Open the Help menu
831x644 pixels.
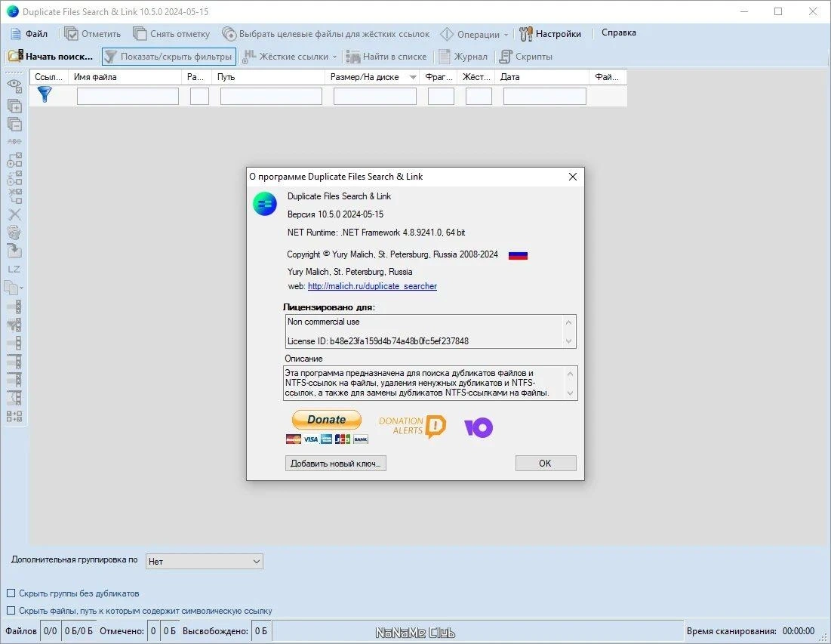pos(618,33)
